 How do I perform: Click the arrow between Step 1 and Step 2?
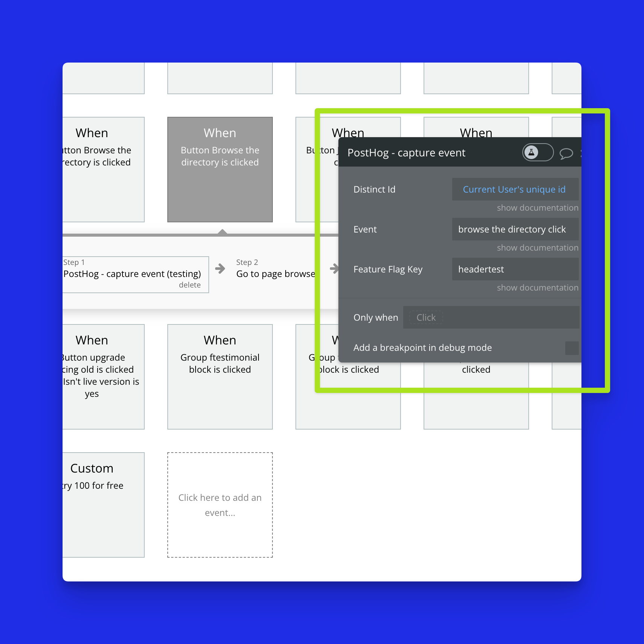220,269
